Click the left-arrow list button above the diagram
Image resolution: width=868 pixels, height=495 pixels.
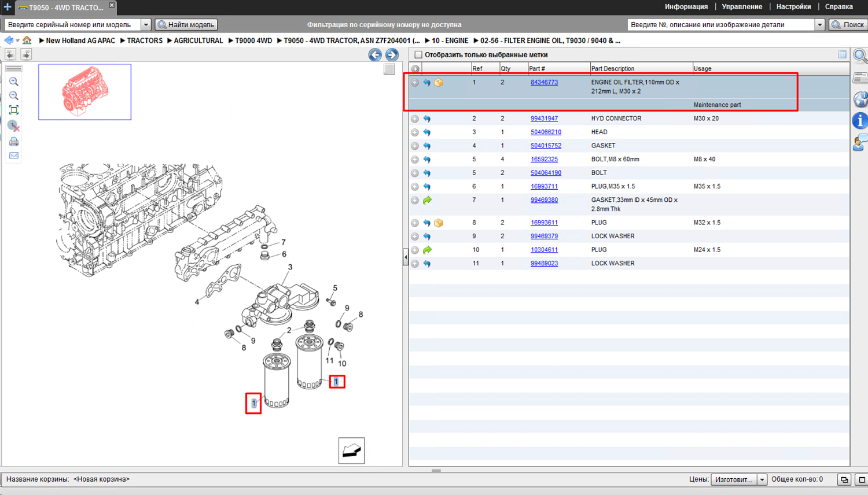[10, 54]
